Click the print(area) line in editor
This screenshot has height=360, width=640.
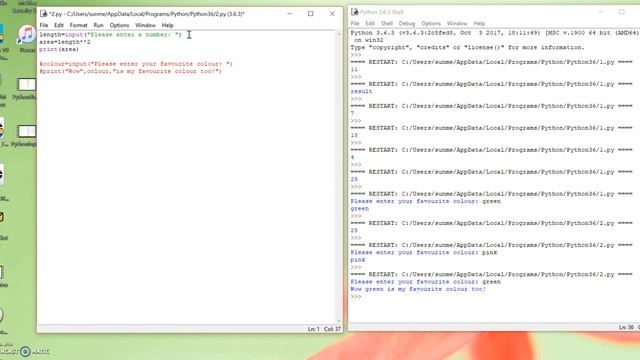coord(59,49)
